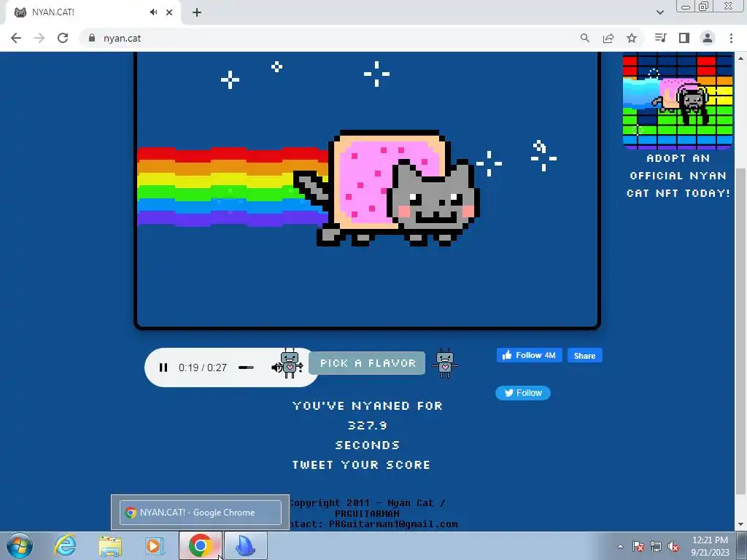The width and height of the screenshot is (747, 560).
Task: Open Windows Explorer folder in the taskbar
Action: 110,545
